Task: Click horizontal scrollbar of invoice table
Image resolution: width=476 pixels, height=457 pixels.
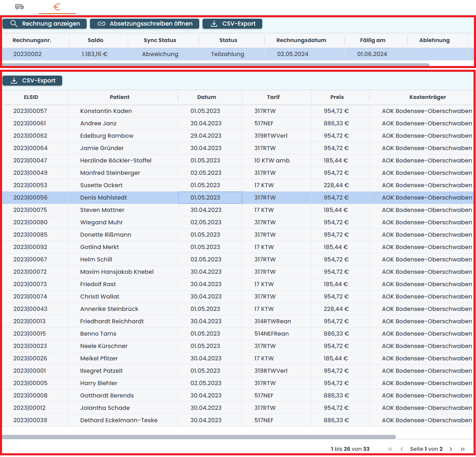Action: (215, 65)
